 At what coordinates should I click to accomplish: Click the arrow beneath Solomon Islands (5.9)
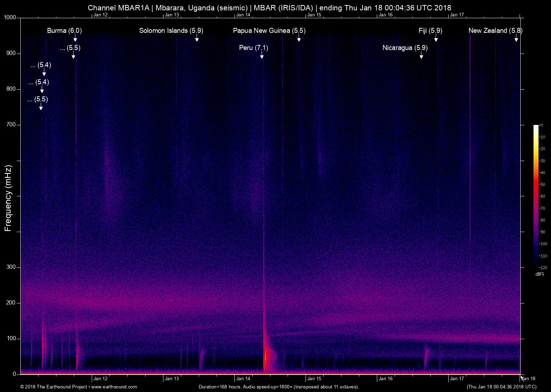[x=197, y=39]
